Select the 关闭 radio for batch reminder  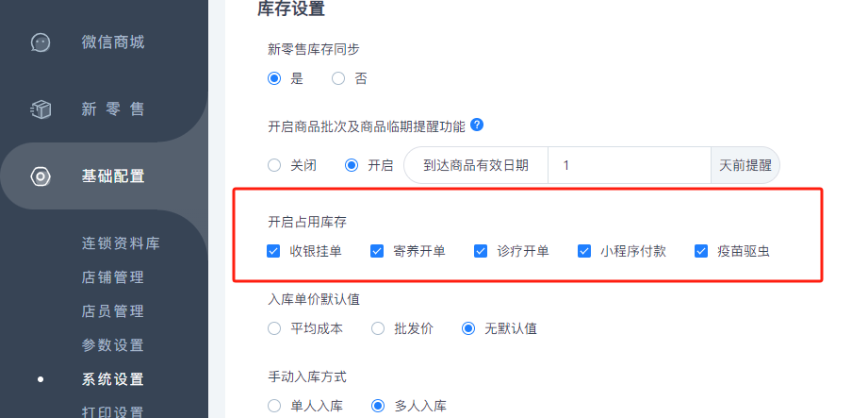click(274, 165)
